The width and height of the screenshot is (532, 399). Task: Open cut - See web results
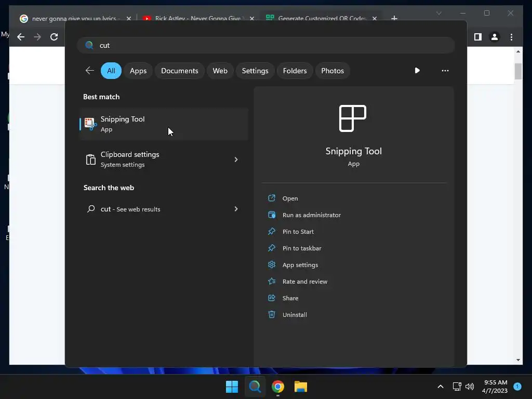click(x=164, y=209)
